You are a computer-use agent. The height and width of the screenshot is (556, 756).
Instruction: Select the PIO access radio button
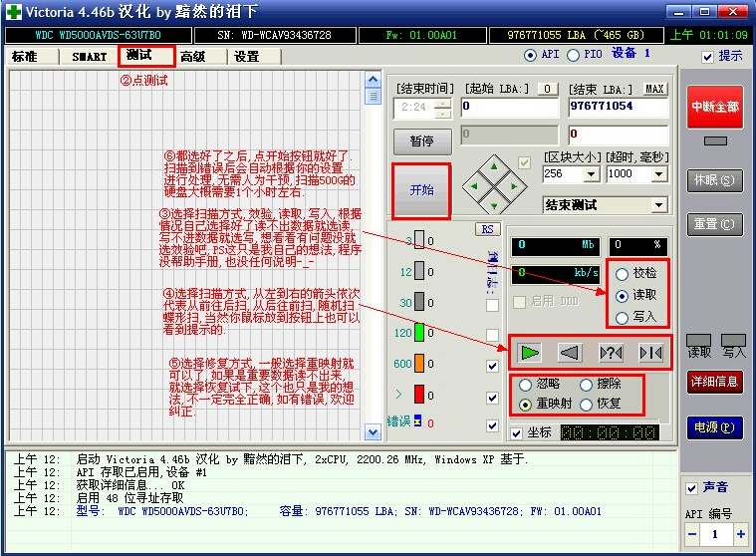(x=573, y=55)
